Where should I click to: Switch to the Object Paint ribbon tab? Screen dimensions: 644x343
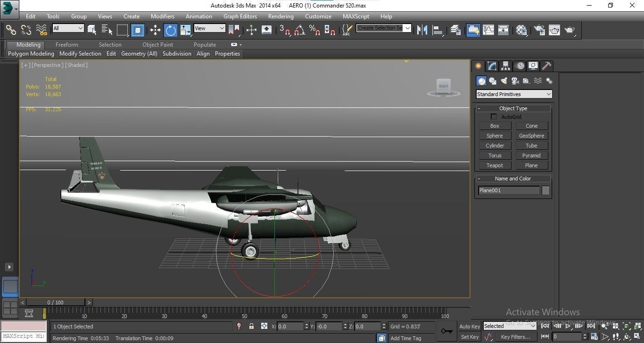(x=157, y=45)
